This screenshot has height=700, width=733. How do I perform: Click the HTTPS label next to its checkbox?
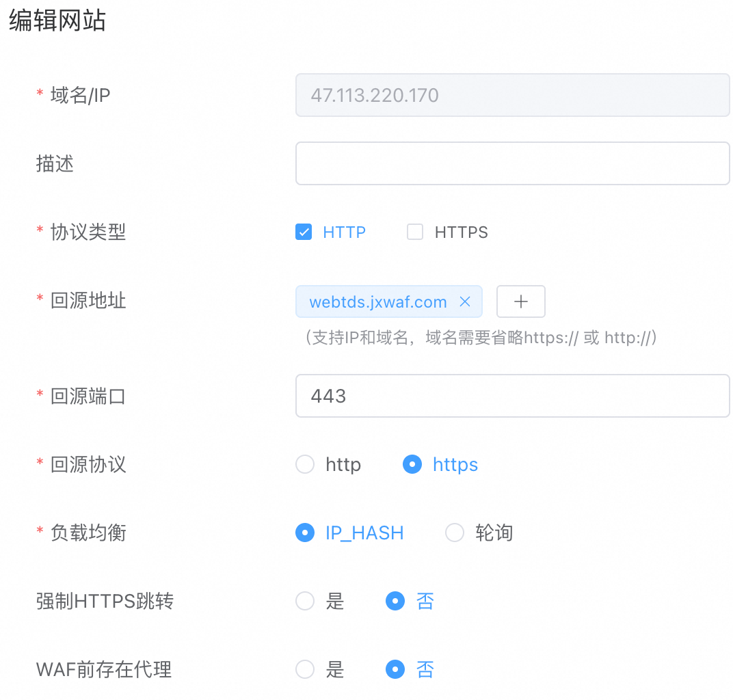tap(462, 232)
